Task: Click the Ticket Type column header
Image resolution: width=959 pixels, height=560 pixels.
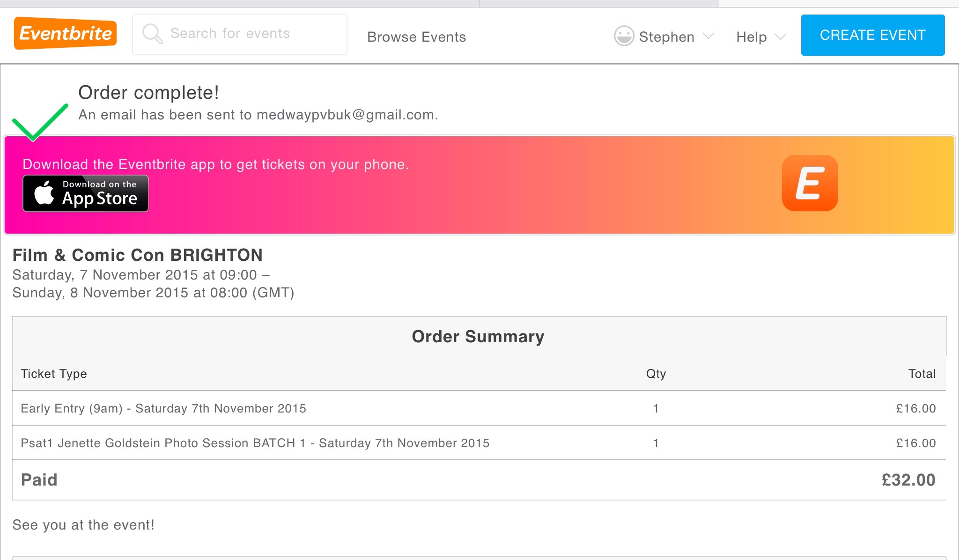Action: pyautogui.click(x=54, y=374)
